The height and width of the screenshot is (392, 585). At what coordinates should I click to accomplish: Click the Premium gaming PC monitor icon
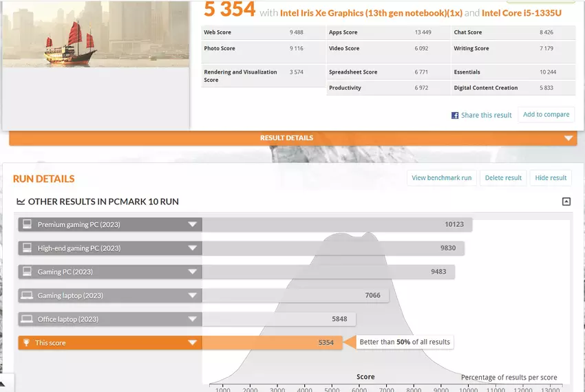coord(28,224)
